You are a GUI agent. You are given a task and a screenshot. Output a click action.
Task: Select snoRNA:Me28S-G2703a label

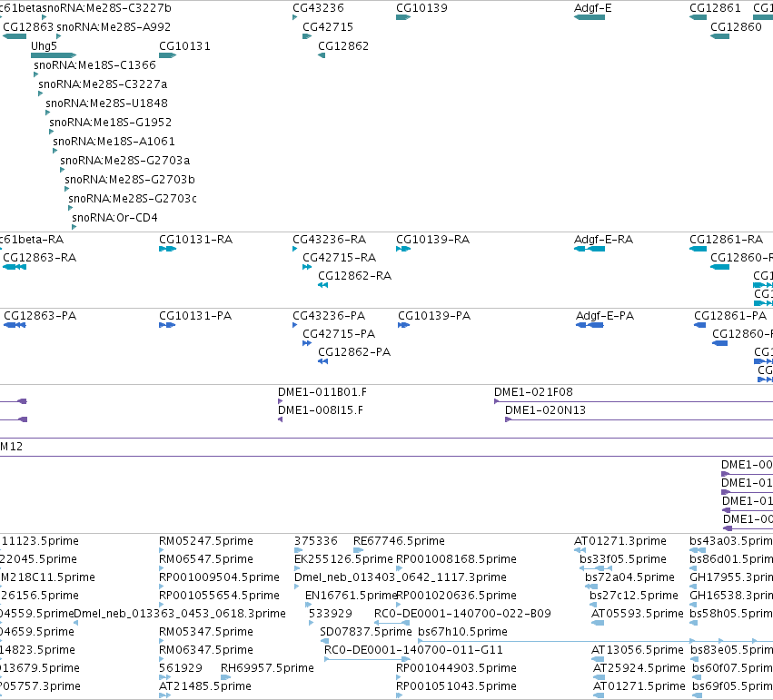coord(124,161)
